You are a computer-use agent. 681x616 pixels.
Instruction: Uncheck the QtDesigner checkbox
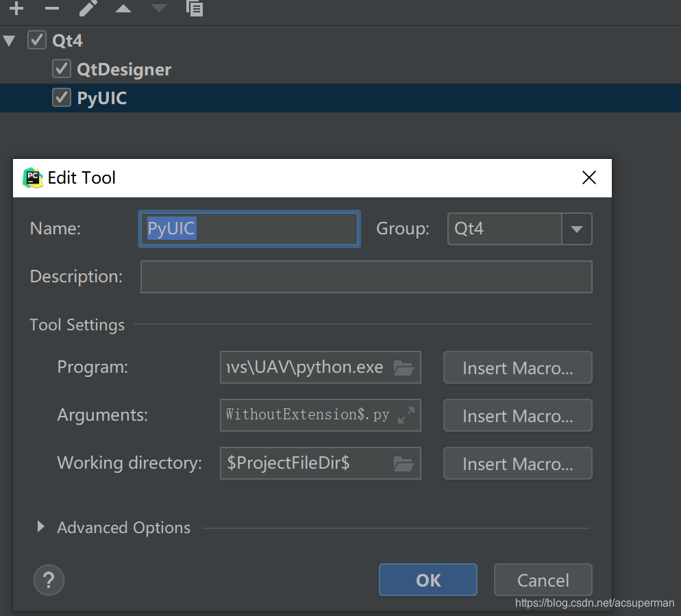click(x=61, y=69)
